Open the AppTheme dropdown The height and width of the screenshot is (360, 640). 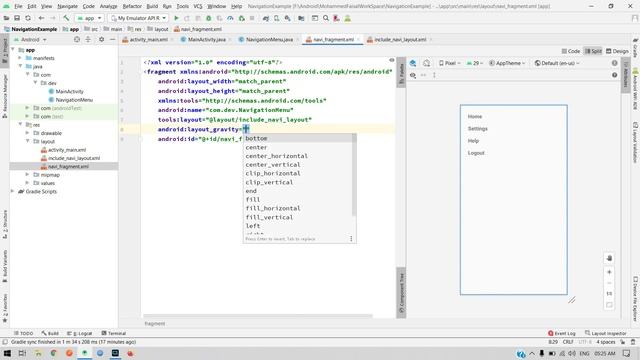pyautogui.click(x=507, y=63)
